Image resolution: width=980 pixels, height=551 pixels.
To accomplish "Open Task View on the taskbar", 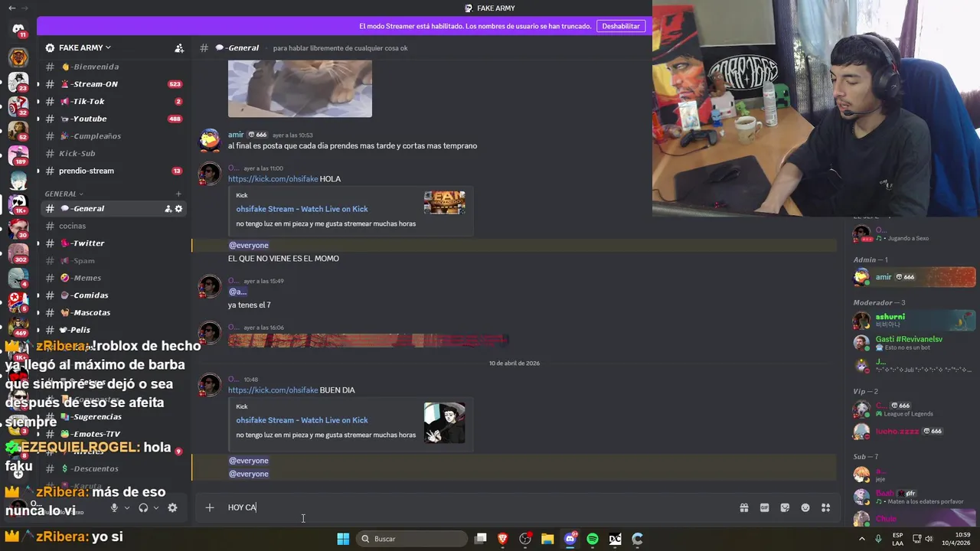I will 480,539.
